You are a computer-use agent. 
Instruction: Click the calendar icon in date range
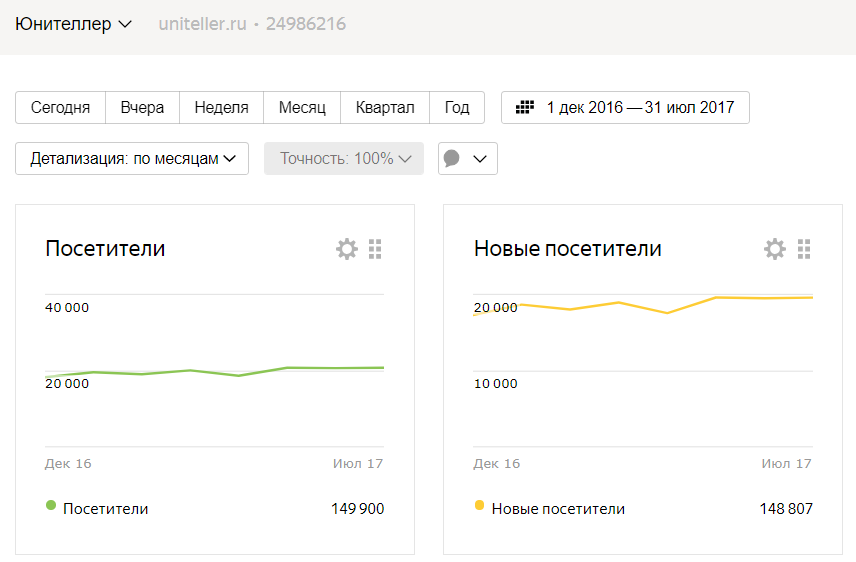click(x=525, y=107)
